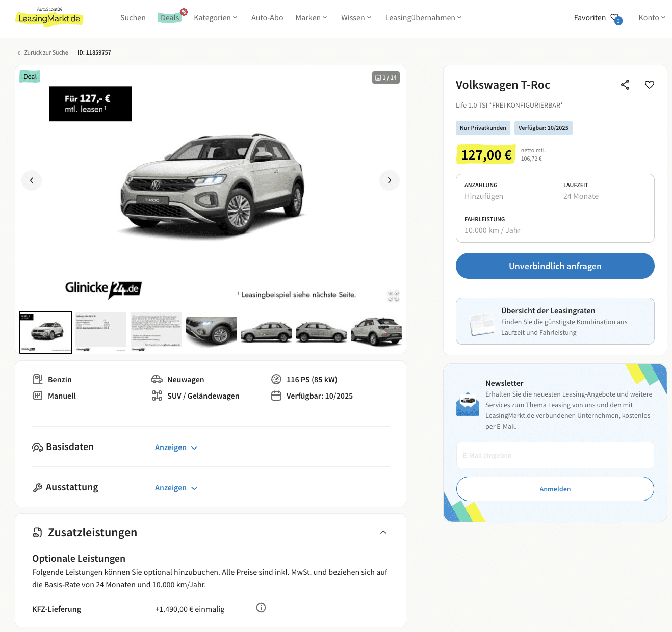Open the Deals navigation item

click(x=170, y=18)
